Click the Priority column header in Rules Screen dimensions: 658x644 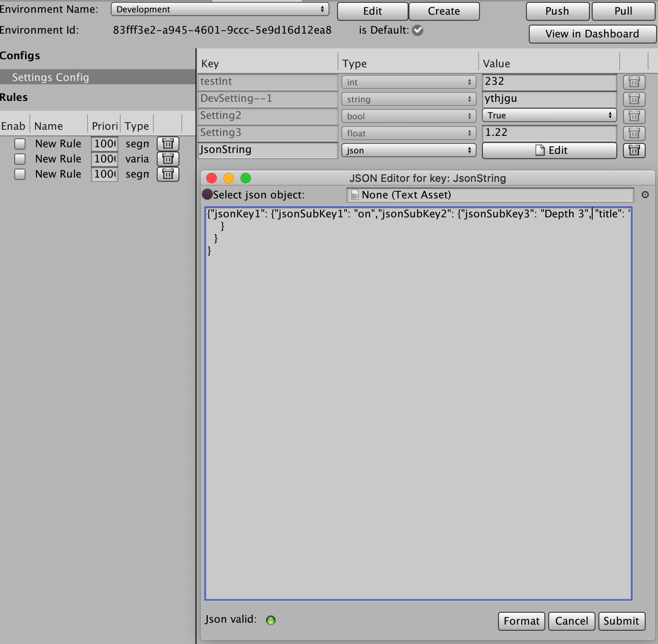(104, 126)
